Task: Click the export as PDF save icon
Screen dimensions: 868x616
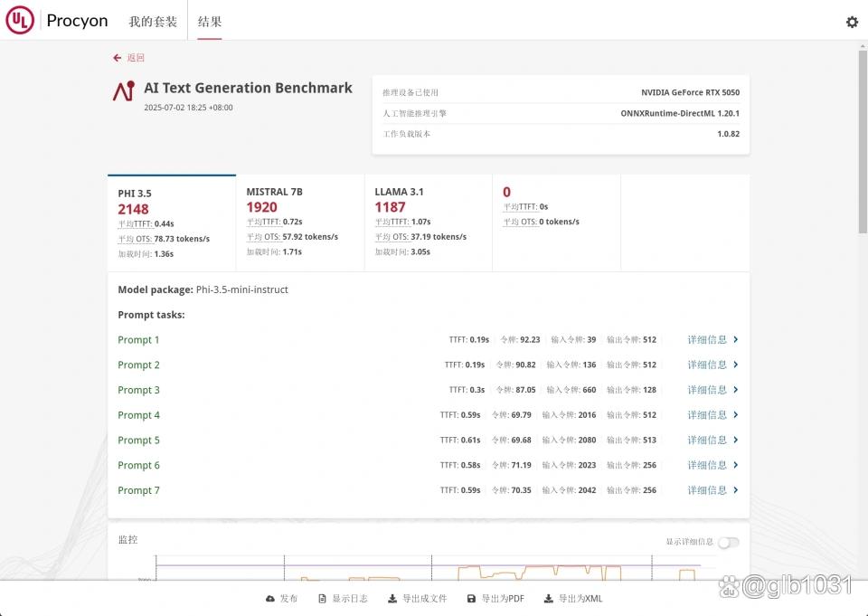Action: tap(471, 599)
